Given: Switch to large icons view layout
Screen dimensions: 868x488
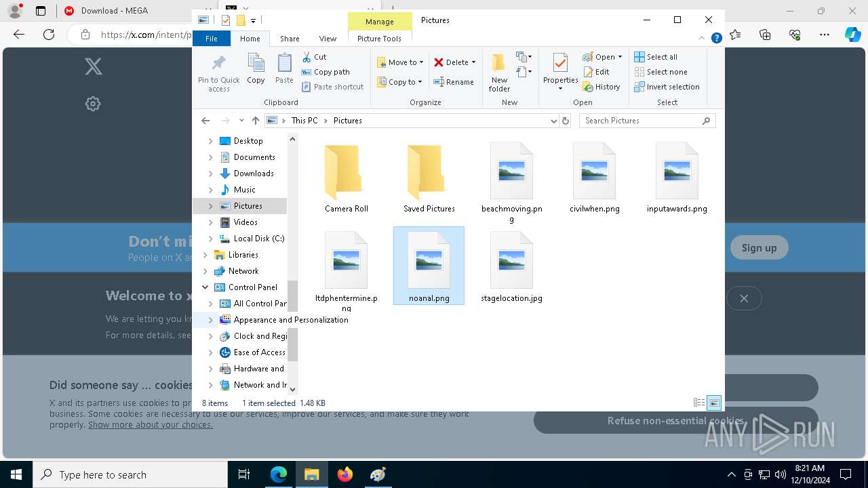Looking at the screenshot, I should click(x=714, y=403).
